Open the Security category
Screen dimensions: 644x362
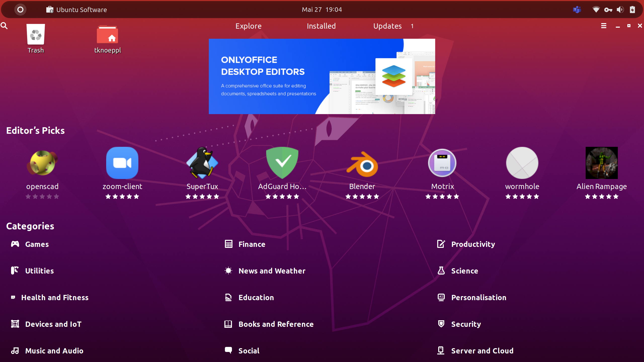pyautogui.click(x=466, y=324)
